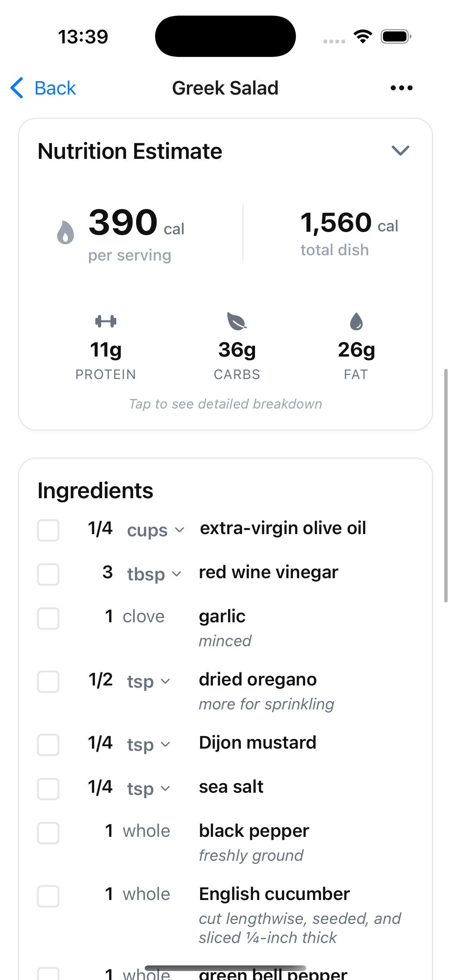Tap the Wi-Fi status icon
Viewport: 451px width, 980px height.
coord(363,37)
